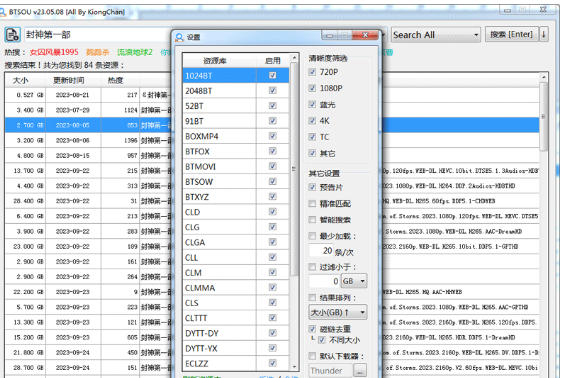Select the DYTT-DY source row
Viewport: 563px width, 378px height.
pos(236,333)
